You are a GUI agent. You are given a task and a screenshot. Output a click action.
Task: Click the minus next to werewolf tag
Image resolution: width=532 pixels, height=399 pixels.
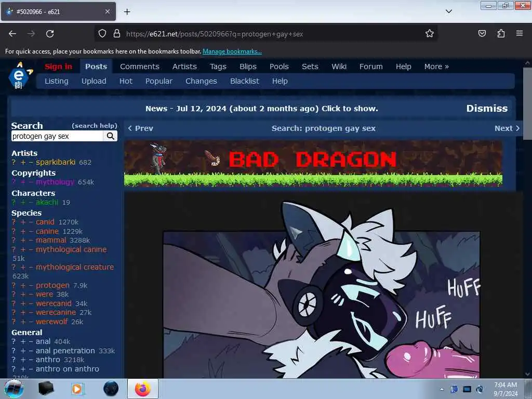[x=31, y=322]
